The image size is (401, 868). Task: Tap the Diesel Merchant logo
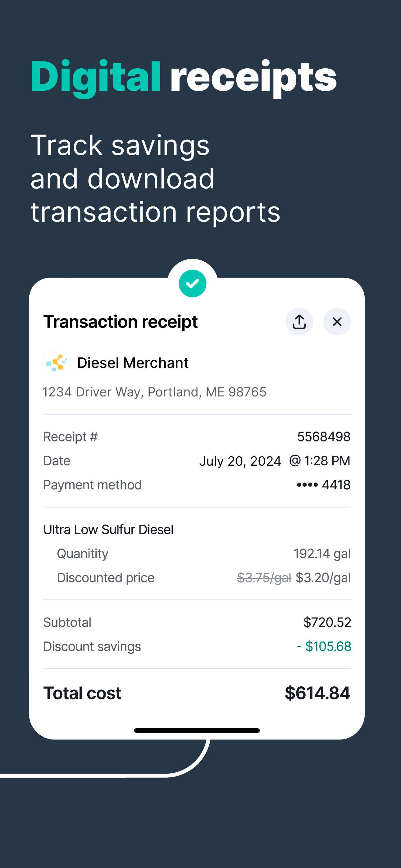pos(57,363)
